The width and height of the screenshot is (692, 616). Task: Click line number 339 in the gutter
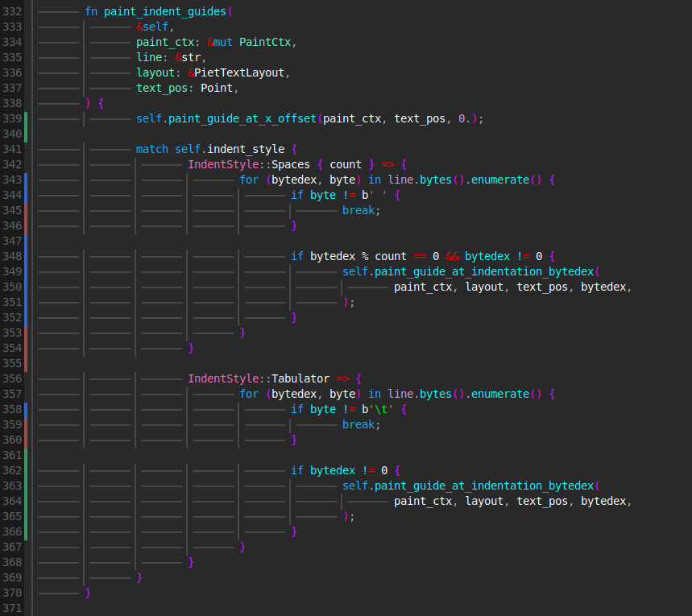(x=12, y=118)
